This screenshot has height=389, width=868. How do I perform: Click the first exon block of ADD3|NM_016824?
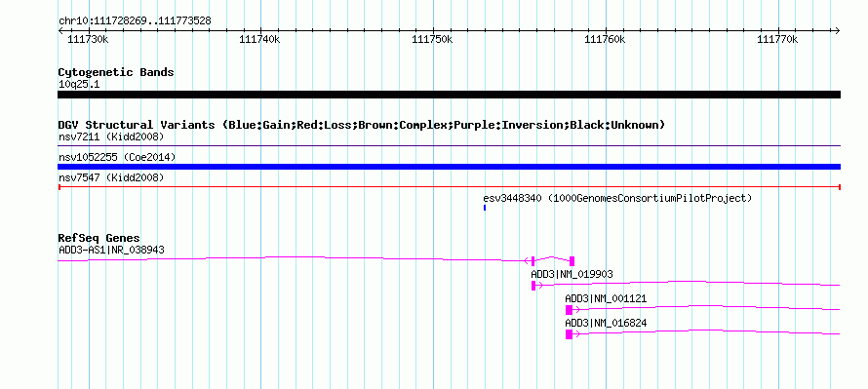(x=569, y=334)
